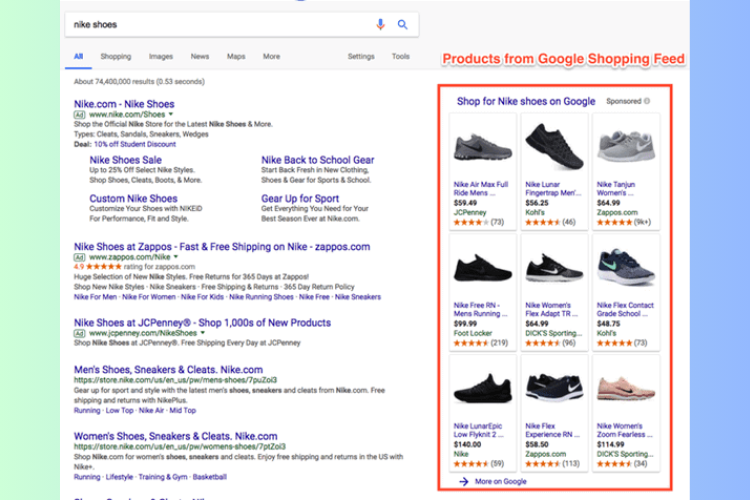Open Men's Shoes, Sneakers & Cleats result
Screen dimensions: 750x500
(x=168, y=369)
